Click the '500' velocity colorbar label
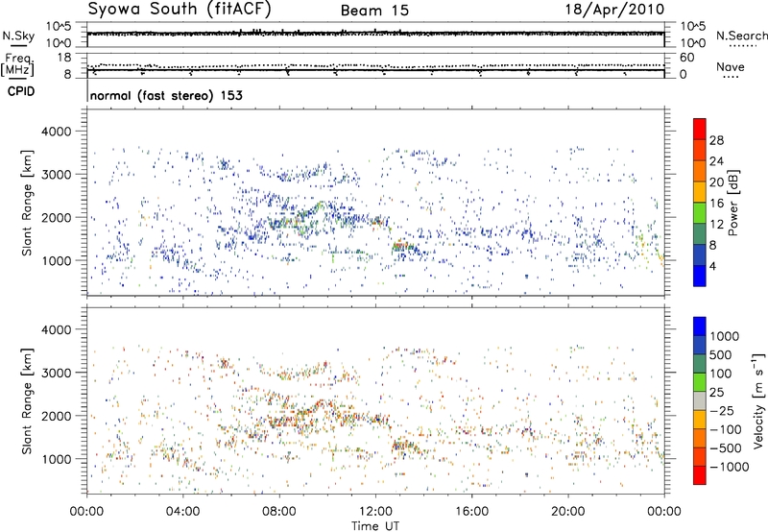This screenshot has width=768, height=532. click(x=721, y=355)
